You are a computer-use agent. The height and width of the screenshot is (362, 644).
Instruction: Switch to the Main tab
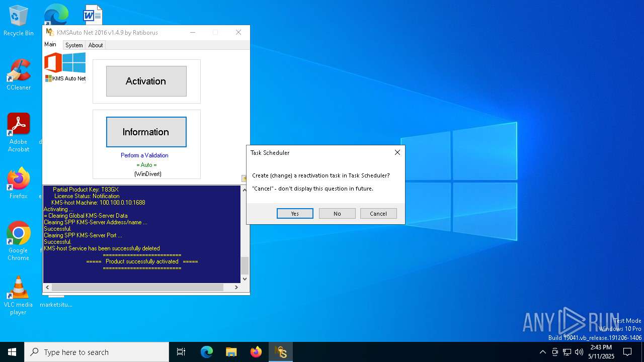click(x=50, y=44)
